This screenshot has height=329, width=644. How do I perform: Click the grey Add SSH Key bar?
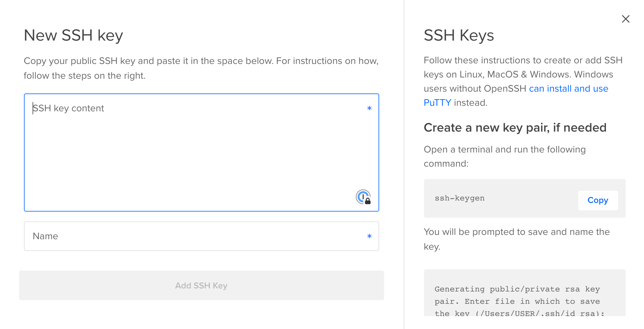point(201,285)
